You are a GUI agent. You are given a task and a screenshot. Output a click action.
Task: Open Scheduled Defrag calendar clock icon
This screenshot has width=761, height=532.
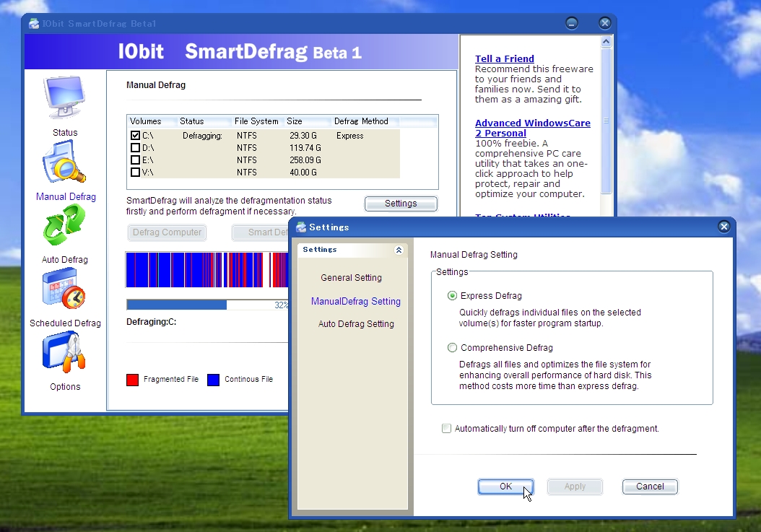64,288
